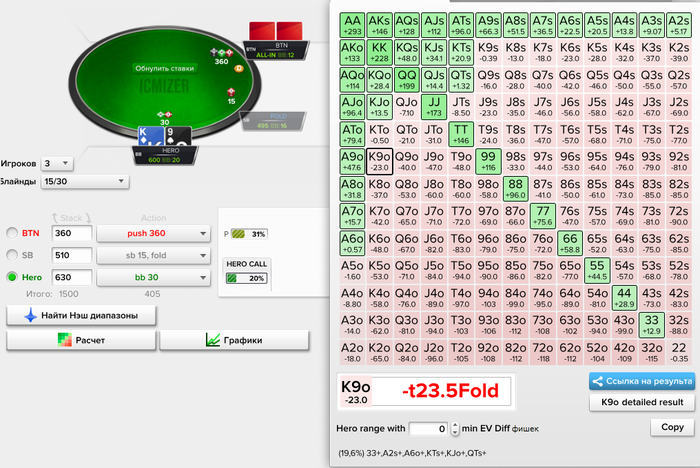700x468 pixels.
Task: Click the big blind 30 chips
Action: 164,115
